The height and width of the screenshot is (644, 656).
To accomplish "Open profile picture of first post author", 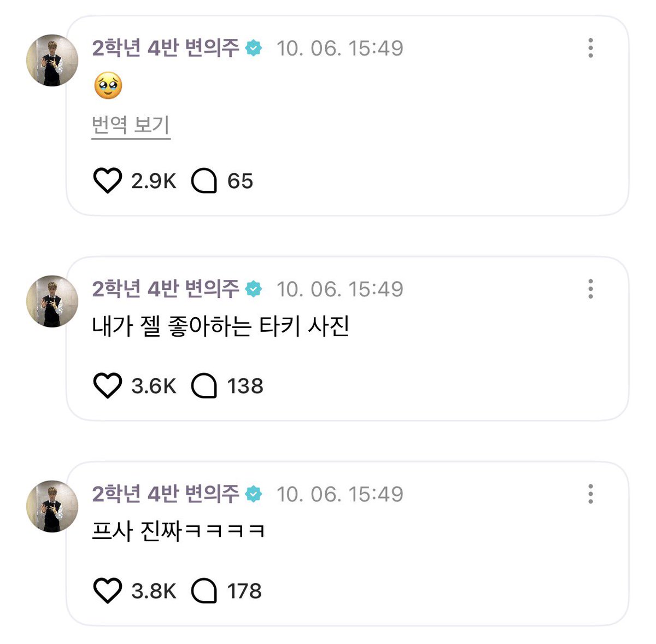I will (52, 60).
